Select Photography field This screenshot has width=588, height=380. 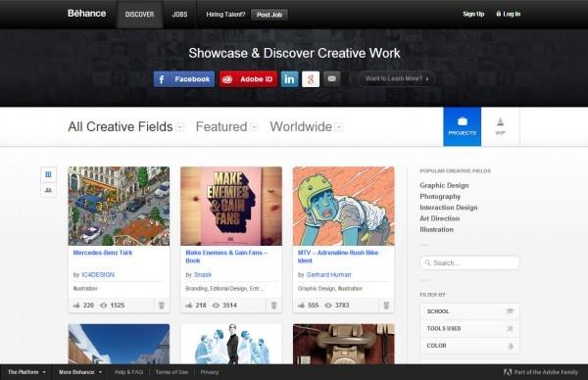[x=440, y=197]
